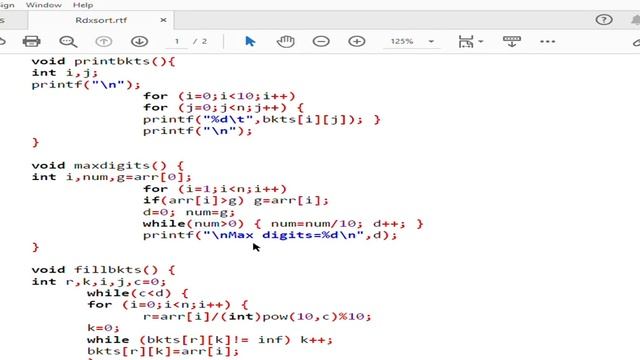Image resolution: width=640 pixels, height=360 pixels.
Task: Select the Rdxsort.rtf document tab
Action: [101, 20]
